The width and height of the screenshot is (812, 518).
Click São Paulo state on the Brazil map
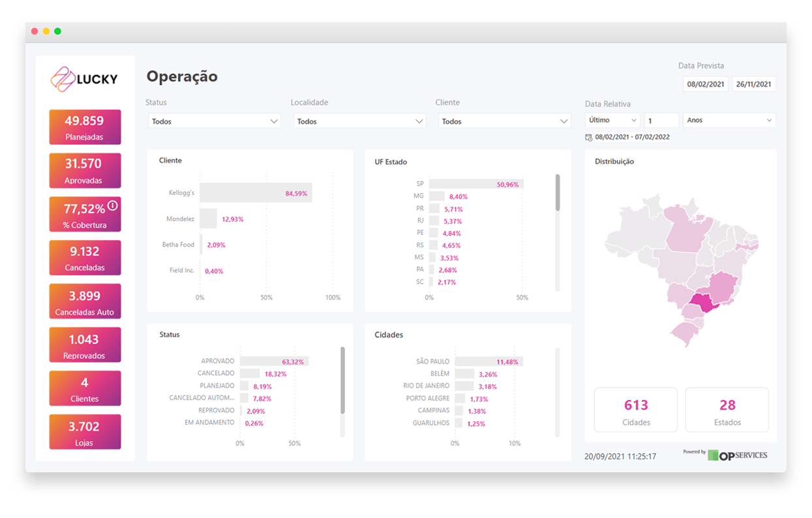click(x=703, y=303)
